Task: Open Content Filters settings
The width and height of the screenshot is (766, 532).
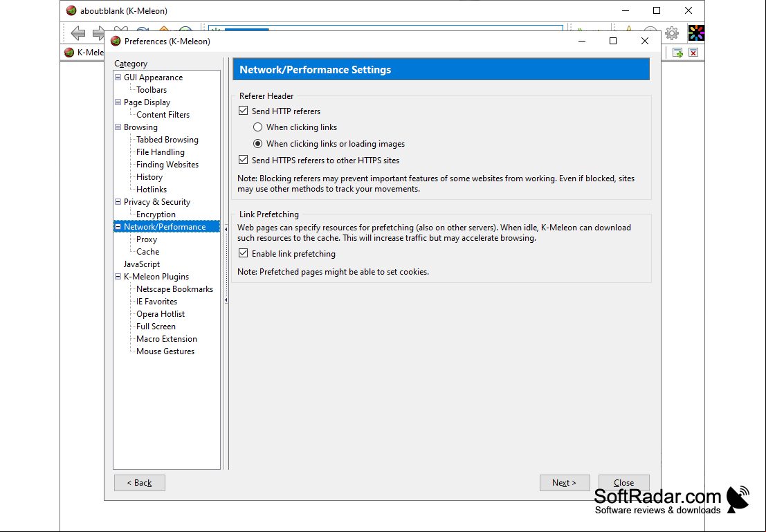Action: [163, 115]
